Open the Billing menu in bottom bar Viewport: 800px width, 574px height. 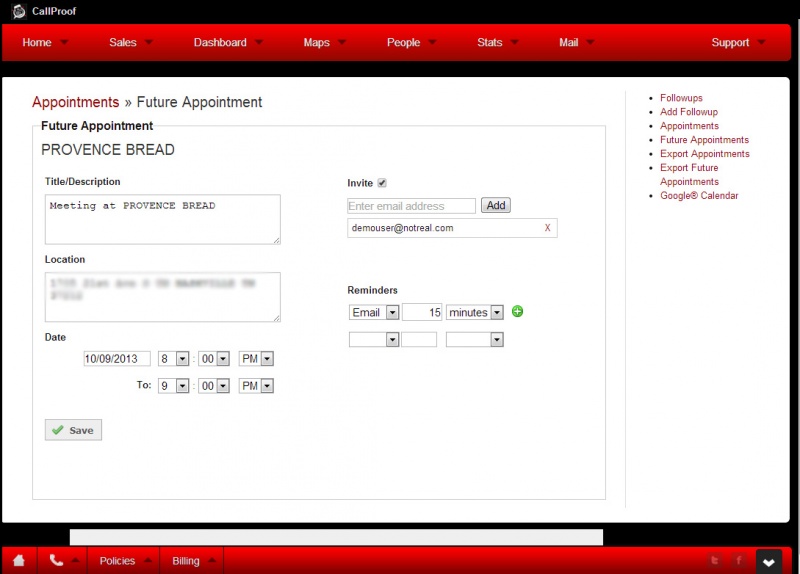click(x=192, y=561)
